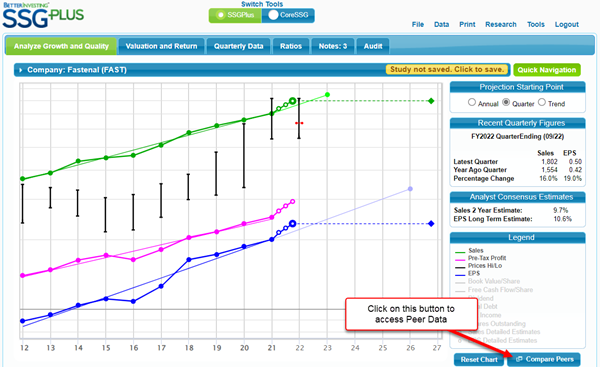Image resolution: width=600 pixels, height=367 pixels.
Task: Click the blue EPS point at year 18
Action: tap(189, 259)
